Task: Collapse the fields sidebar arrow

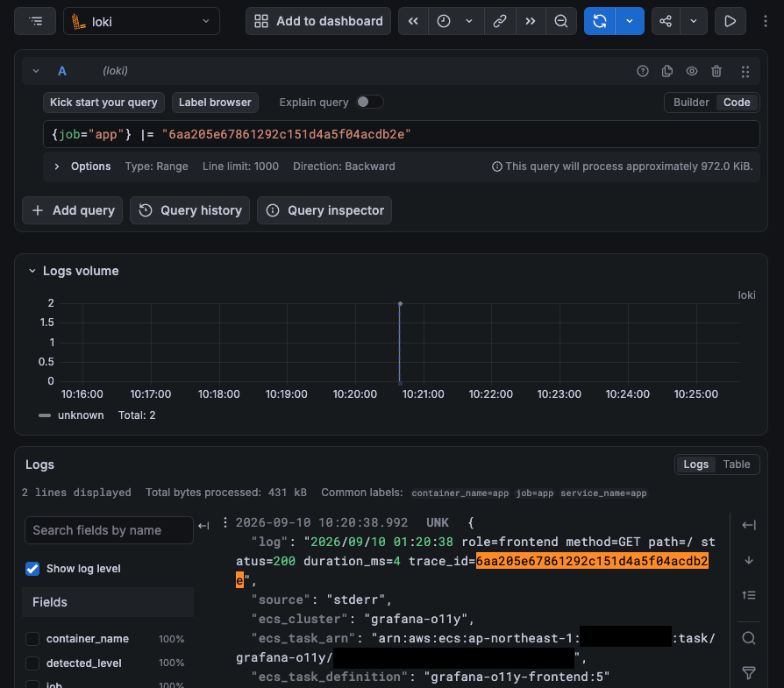Action: 203,526
